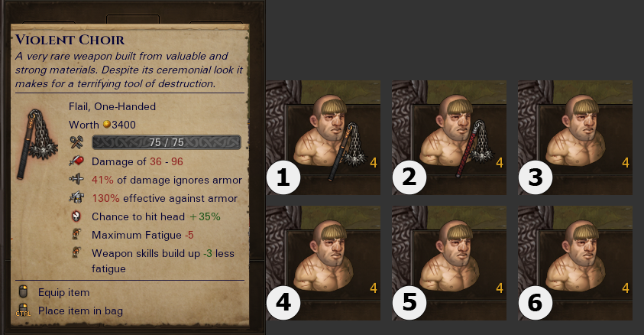
Task: Click the crossed hammers durability icon
Action: pyautogui.click(x=76, y=142)
